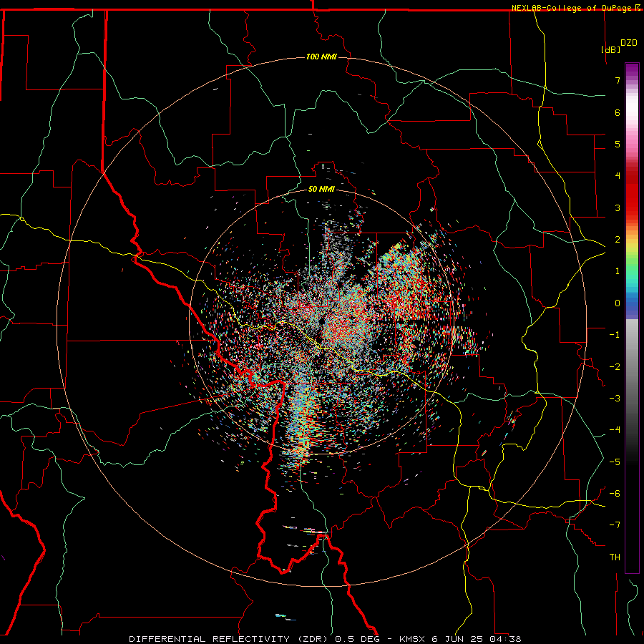Click the -2 value on the color scale
This screenshot has width=644, height=644.
tap(615, 367)
